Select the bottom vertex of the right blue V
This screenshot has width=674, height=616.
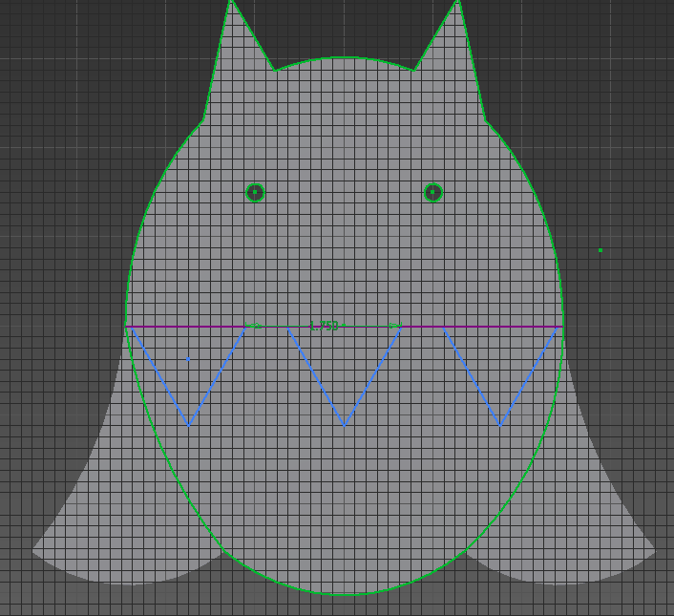tap(500, 426)
